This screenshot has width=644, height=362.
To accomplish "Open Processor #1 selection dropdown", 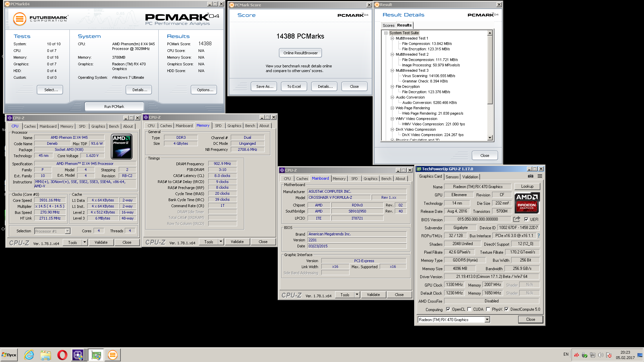I will pyautogui.click(x=67, y=231).
